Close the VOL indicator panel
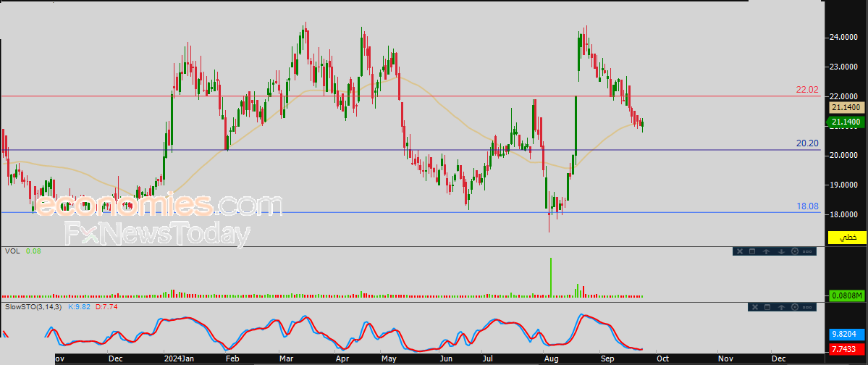This screenshot has height=365, width=868. [738, 251]
